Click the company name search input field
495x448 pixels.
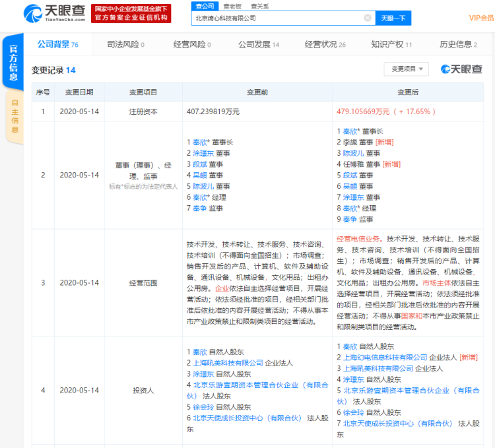[277, 18]
